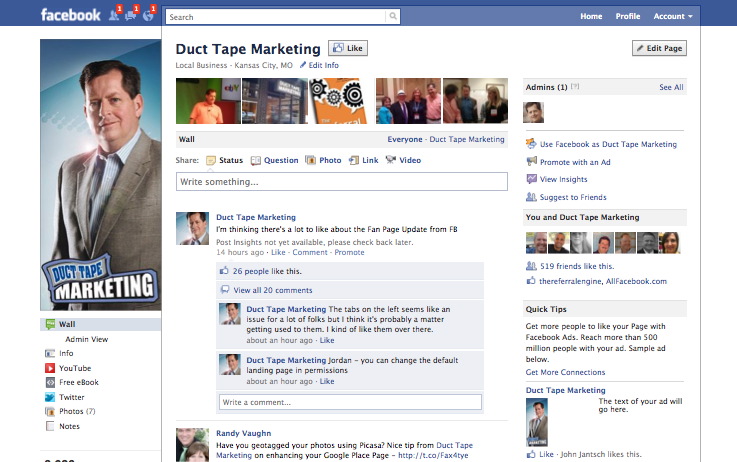
Task: Select the Status share icon
Action: click(x=211, y=160)
